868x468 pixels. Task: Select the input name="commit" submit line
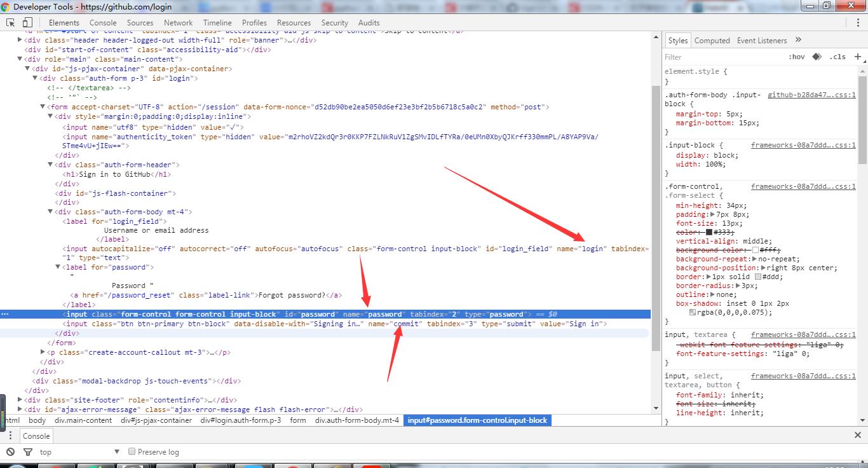click(x=335, y=324)
